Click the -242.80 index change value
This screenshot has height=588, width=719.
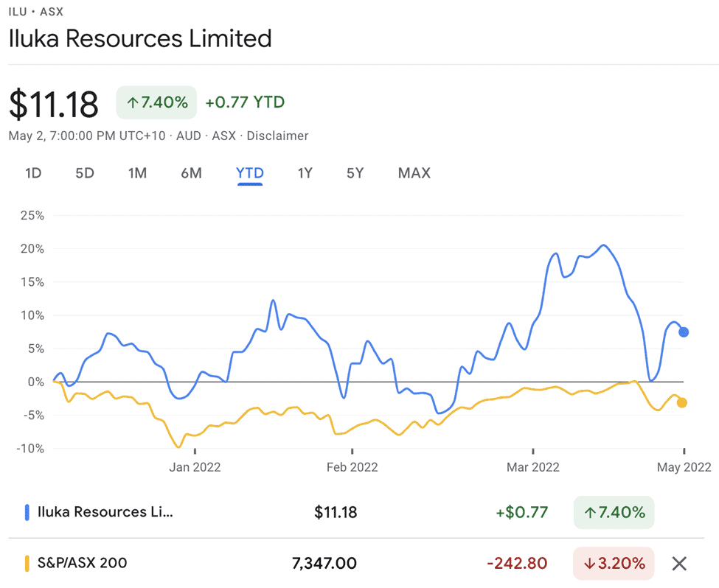517,563
